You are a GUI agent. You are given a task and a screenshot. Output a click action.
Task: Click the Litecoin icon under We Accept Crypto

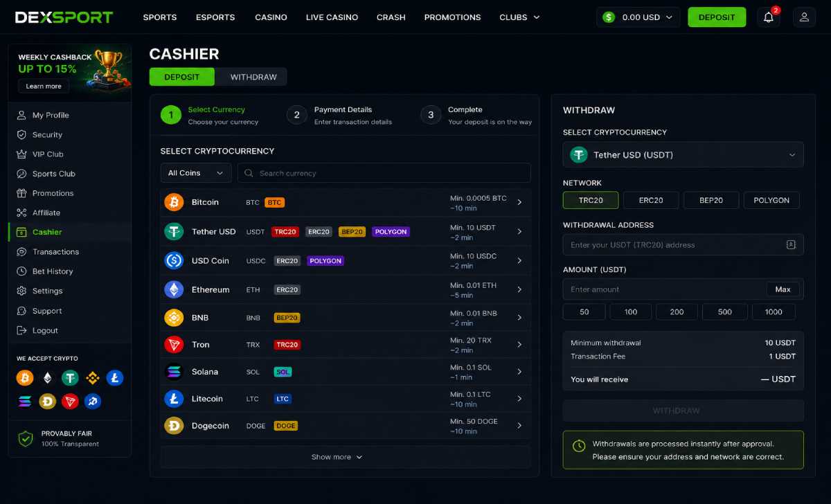pyautogui.click(x=115, y=378)
